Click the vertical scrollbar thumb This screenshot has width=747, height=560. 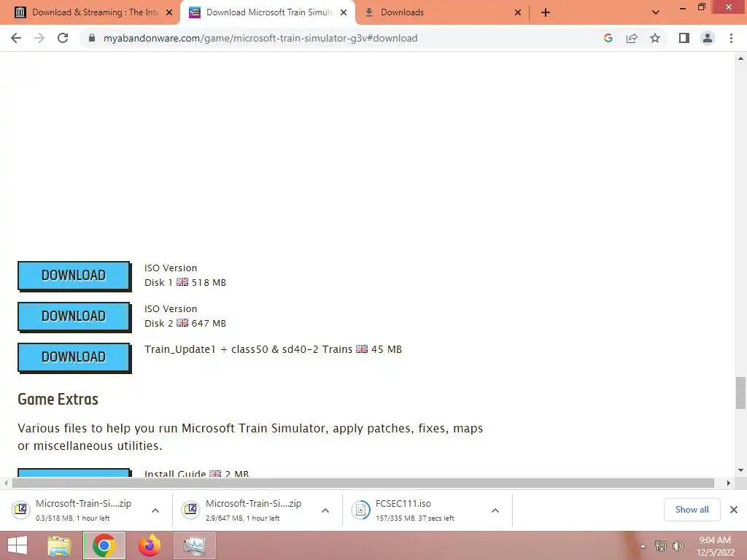740,392
